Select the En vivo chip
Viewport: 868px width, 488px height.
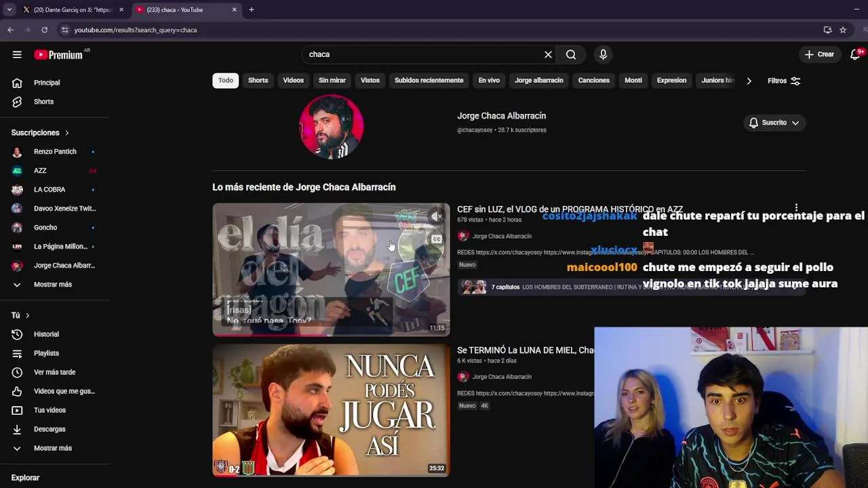coord(489,81)
